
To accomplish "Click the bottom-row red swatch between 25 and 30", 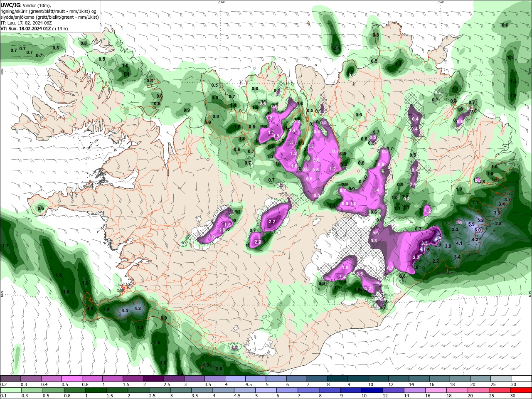I will click(499, 390).
